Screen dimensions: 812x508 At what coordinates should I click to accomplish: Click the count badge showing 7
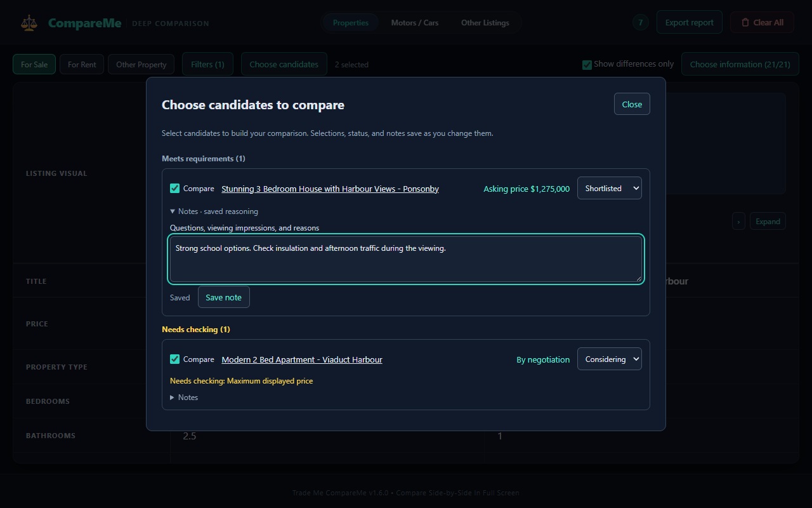click(640, 23)
